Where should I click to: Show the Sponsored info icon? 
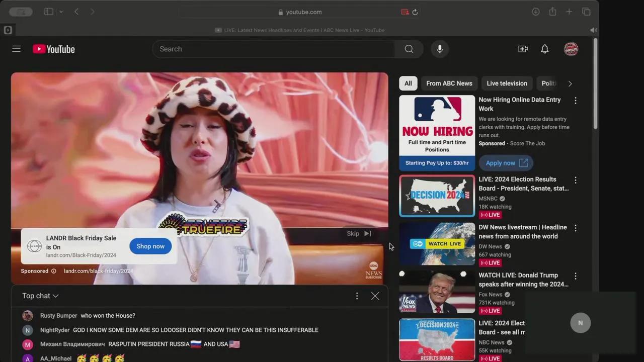click(53, 271)
